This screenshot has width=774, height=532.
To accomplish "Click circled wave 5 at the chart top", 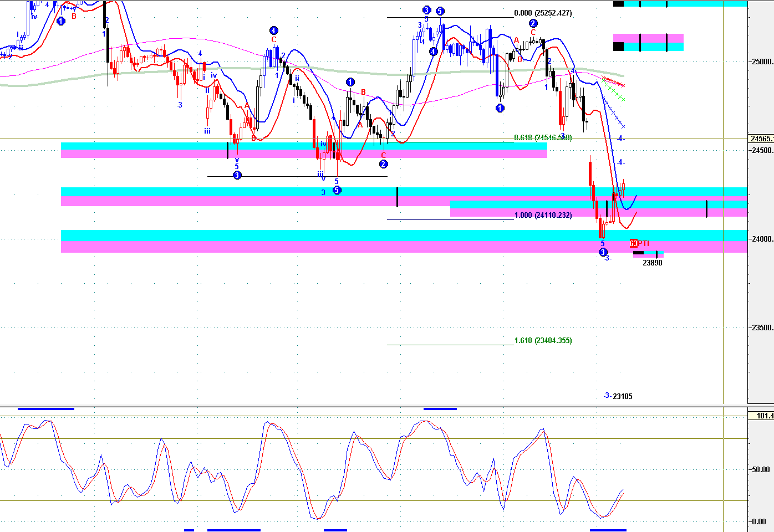I will (440, 11).
